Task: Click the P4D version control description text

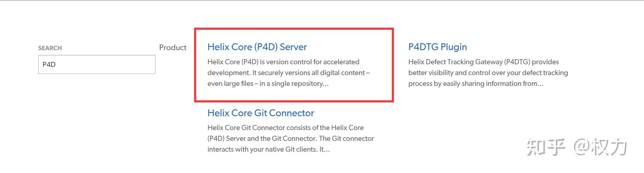Action: pos(289,73)
